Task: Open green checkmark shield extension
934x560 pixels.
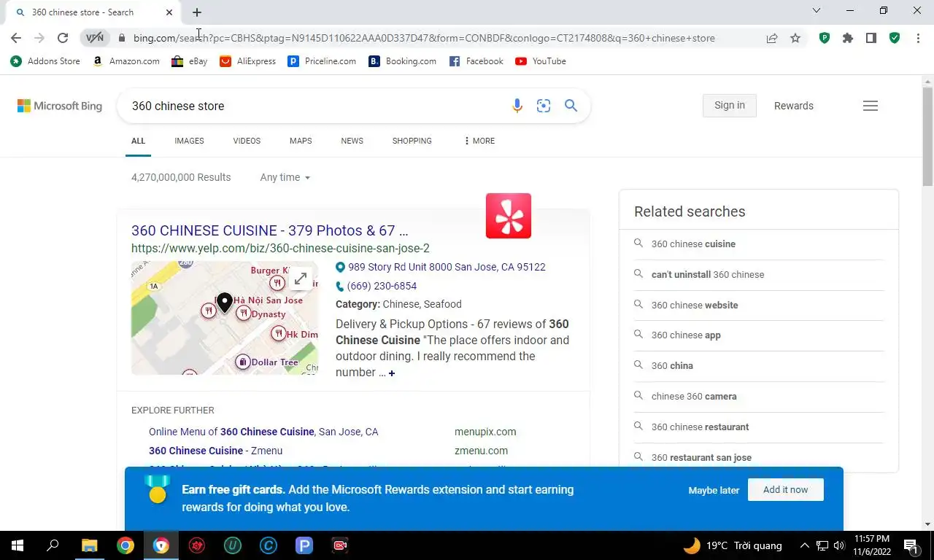Action: click(895, 38)
